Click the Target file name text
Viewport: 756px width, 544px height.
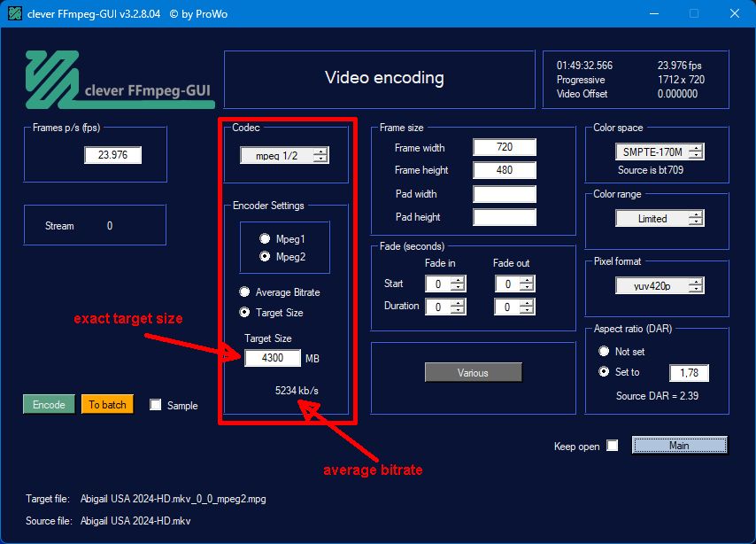174,499
